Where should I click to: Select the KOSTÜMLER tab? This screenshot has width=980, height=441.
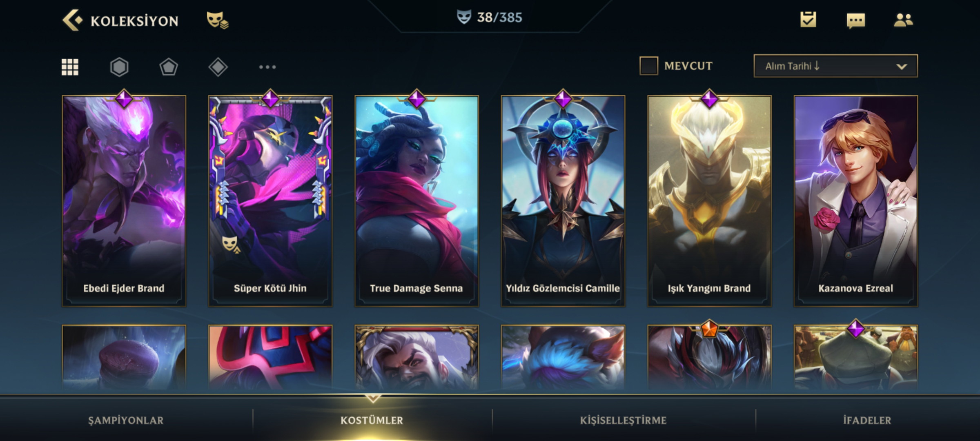tap(372, 420)
